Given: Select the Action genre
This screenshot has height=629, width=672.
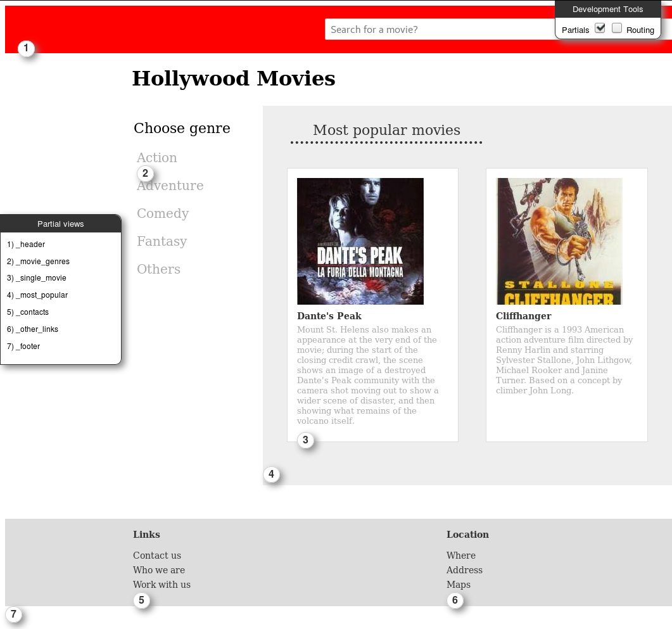Looking at the screenshot, I should (157, 158).
